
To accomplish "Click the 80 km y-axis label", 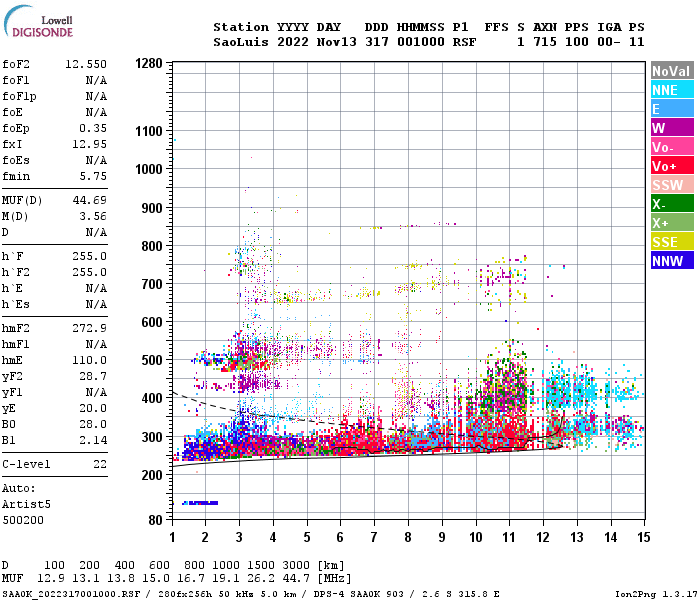I will (155, 520).
